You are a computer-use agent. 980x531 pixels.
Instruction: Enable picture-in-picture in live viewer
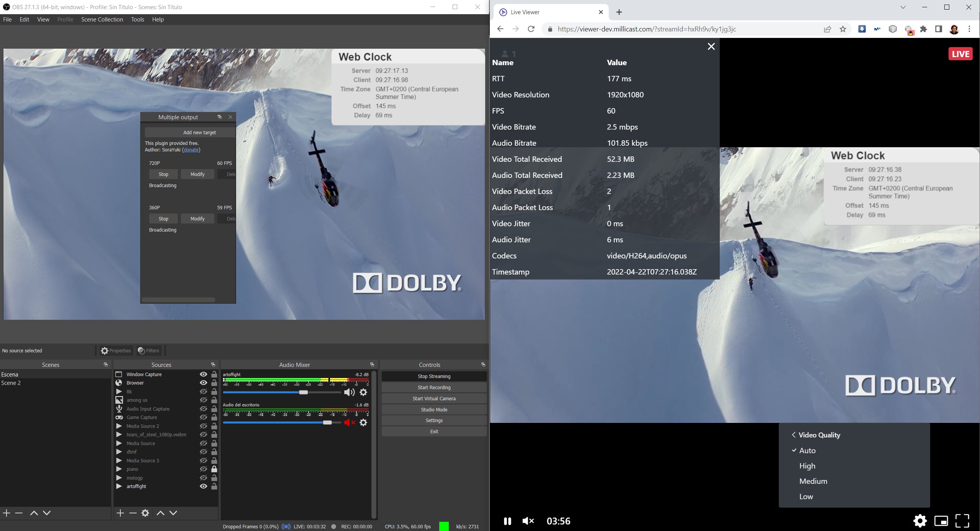tap(941, 521)
